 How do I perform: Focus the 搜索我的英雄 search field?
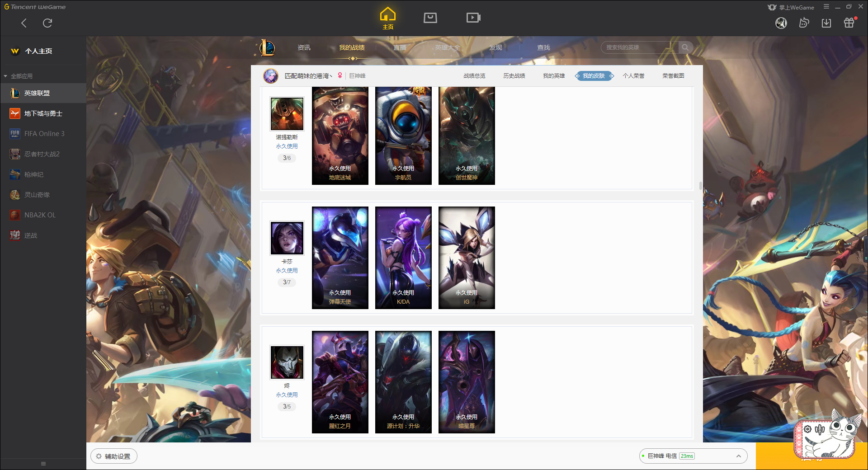click(x=639, y=47)
